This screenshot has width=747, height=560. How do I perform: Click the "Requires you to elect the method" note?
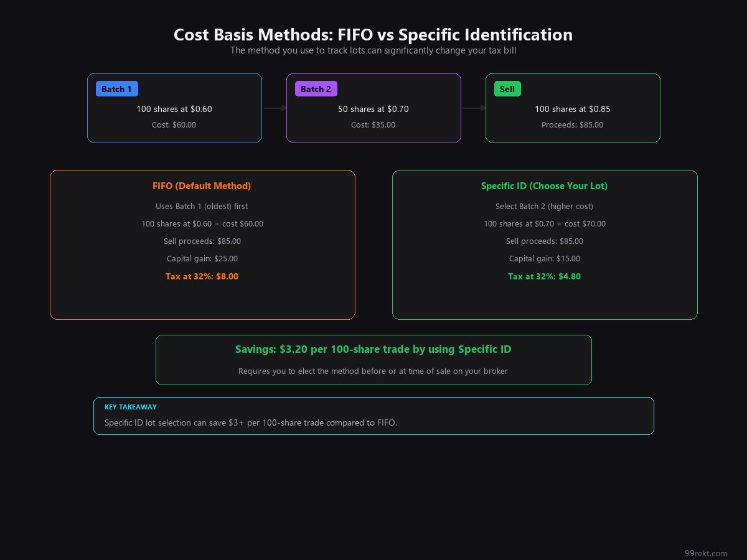(373, 371)
